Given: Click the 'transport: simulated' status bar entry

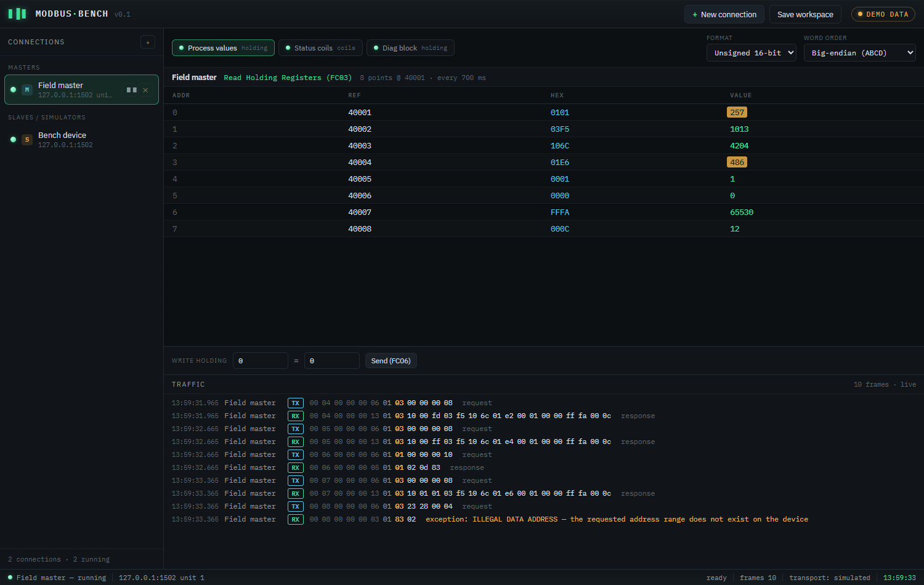Looking at the screenshot, I should coord(830,578).
